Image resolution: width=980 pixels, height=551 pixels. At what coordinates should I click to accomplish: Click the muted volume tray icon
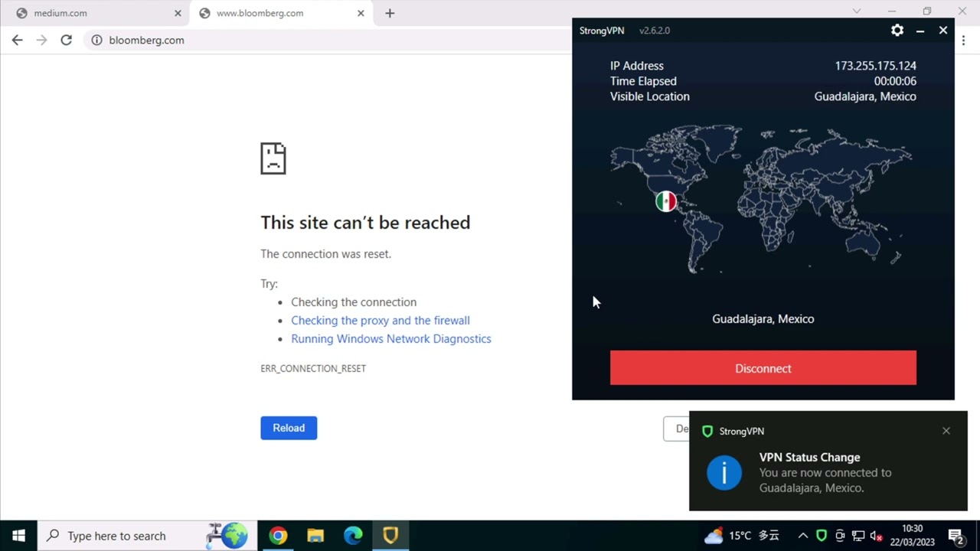[877, 536]
